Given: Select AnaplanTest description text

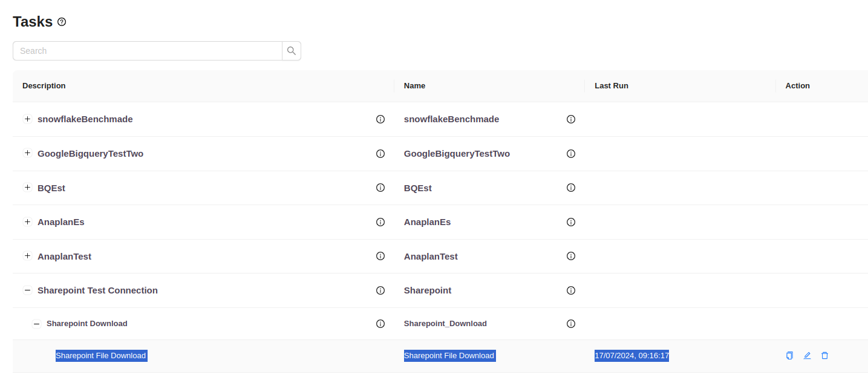Looking at the screenshot, I should tap(64, 257).
